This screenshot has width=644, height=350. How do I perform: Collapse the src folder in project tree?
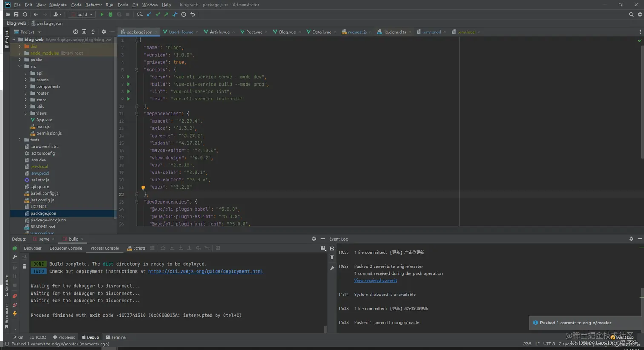click(20, 66)
